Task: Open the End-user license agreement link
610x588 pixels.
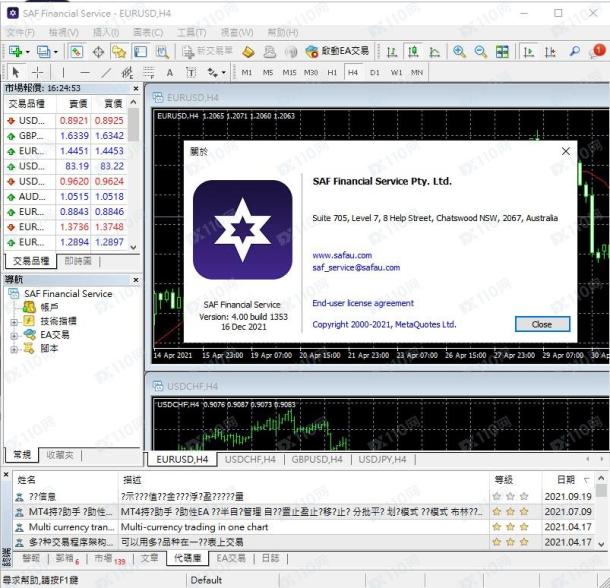Action: click(x=363, y=303)
